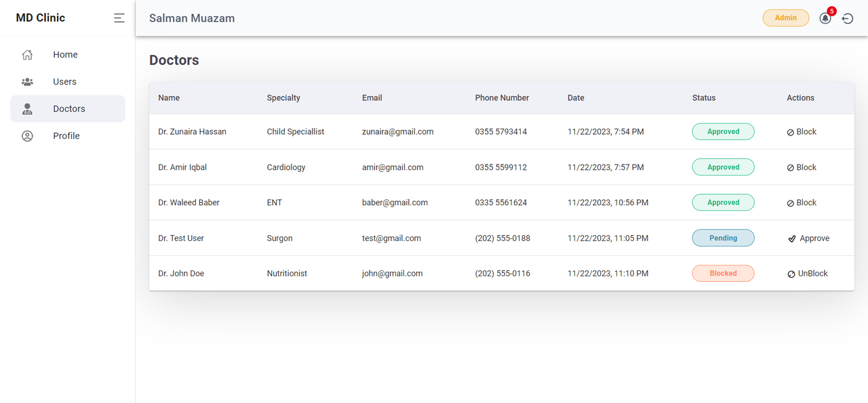868x403 pixels.
Task: Click the Status column header
Action: pyautogui.click(x=704, y=98)
